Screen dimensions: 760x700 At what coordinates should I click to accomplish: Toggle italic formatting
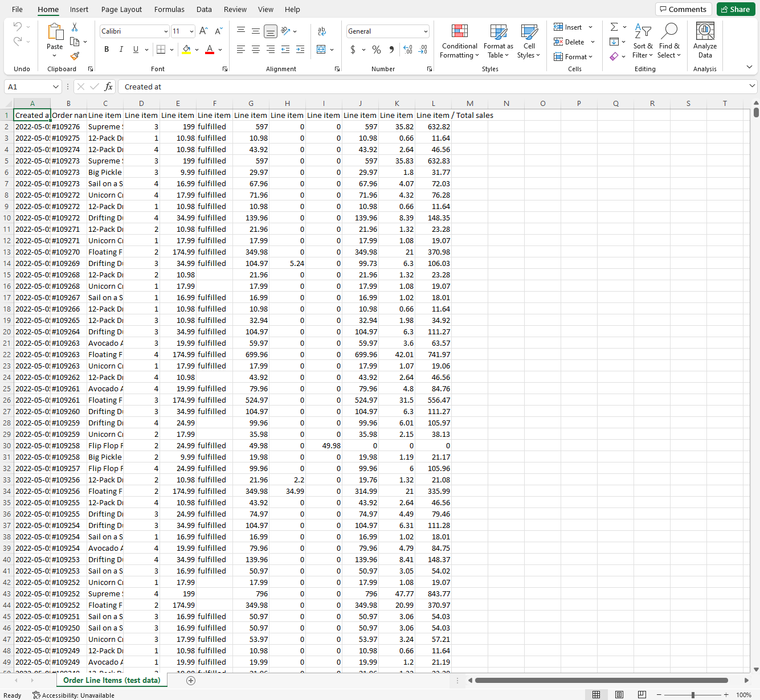point(121,50)
